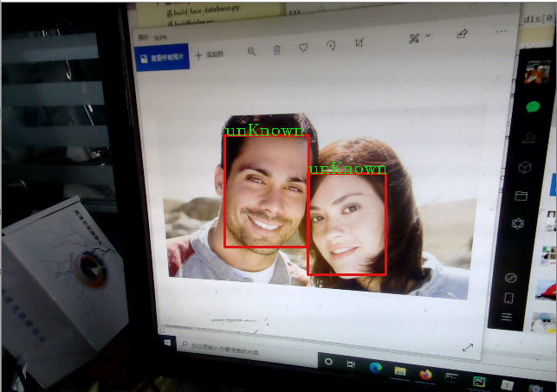Open the WeChat contacts icon
This screenshot has width=557, height=392.
tap(528, 138)
